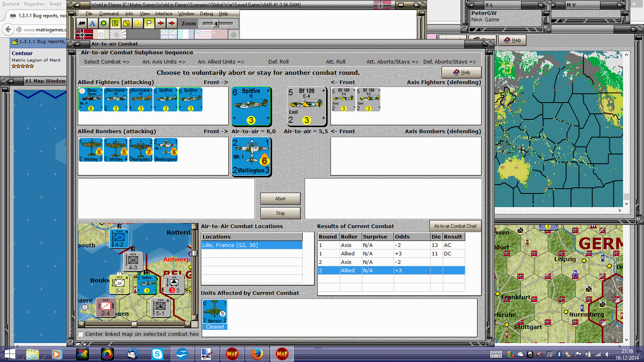Viewport: 644px width, 362px height.
Task: Open Firefox from the taskbar
Action: (x=257, y=354)
